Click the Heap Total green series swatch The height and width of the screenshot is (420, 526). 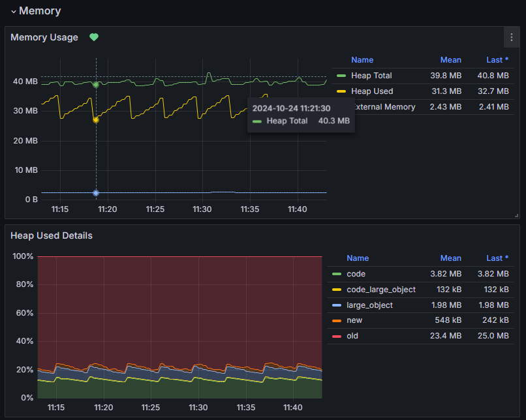click(x=341, y=76)
